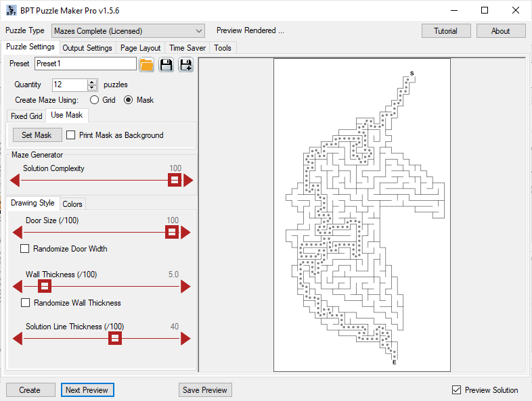This screenshot has height=401, width=532.
Task: Open the About dialog
Action: (x=500, y=31)
